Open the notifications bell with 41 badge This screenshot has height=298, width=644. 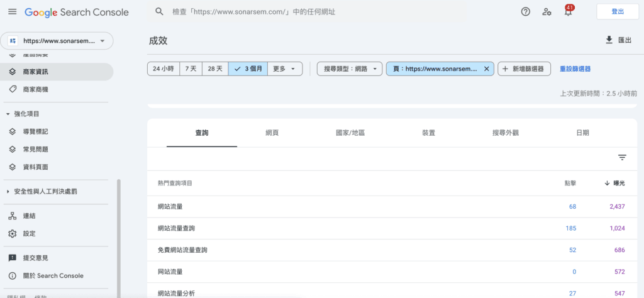(568, 11)
